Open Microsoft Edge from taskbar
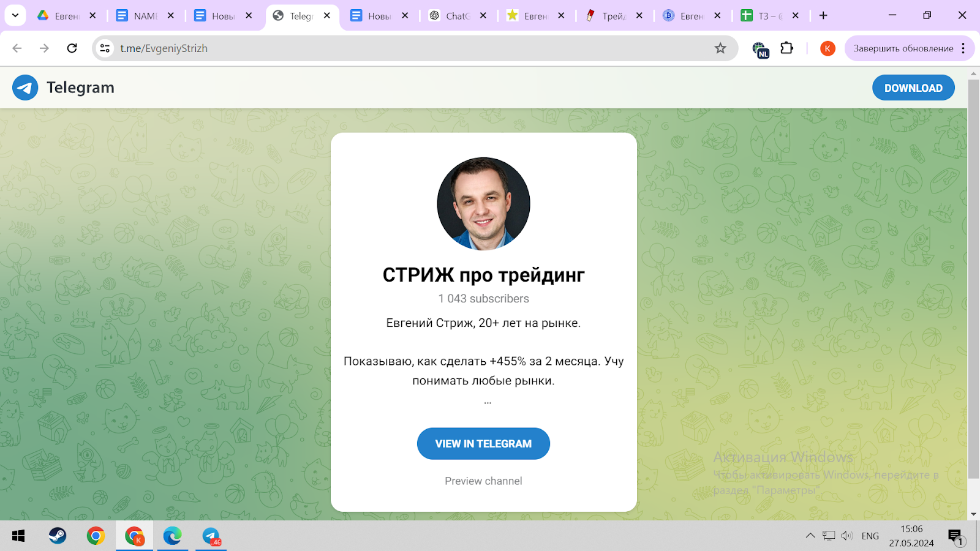 pos(172,536)
